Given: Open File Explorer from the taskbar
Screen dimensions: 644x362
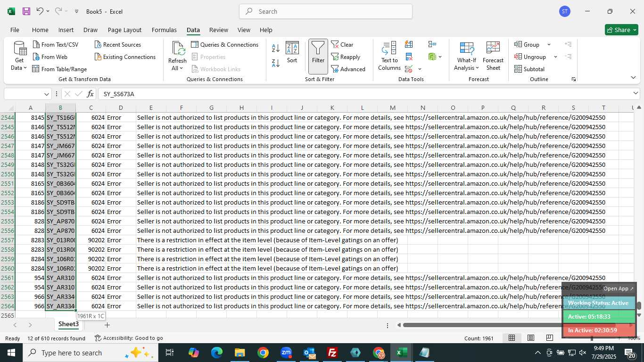Looking at the screenshot, I should (239, 353).
